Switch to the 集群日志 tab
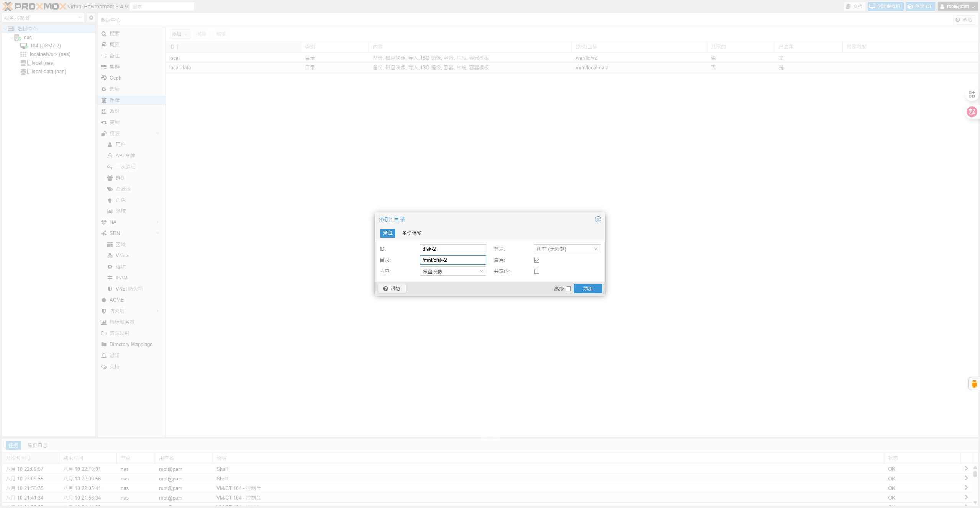This screenshot has width=980, height=508. (38, 445)
